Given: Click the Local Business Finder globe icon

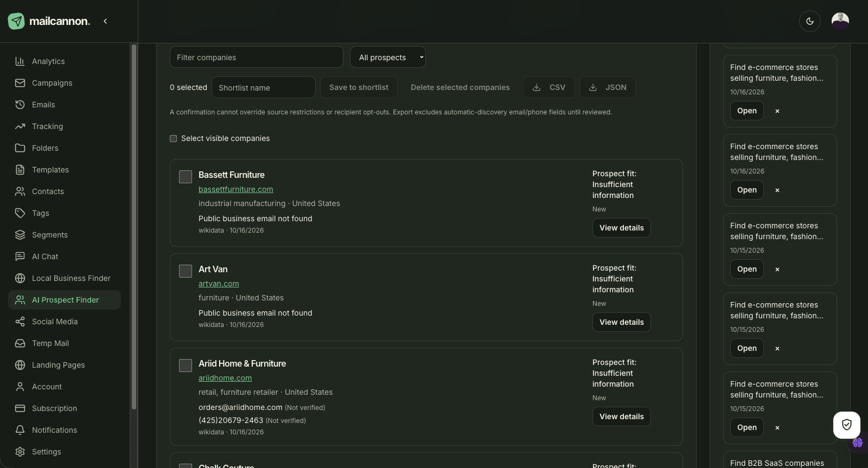Looking at the screenshot, I should 20,278.
